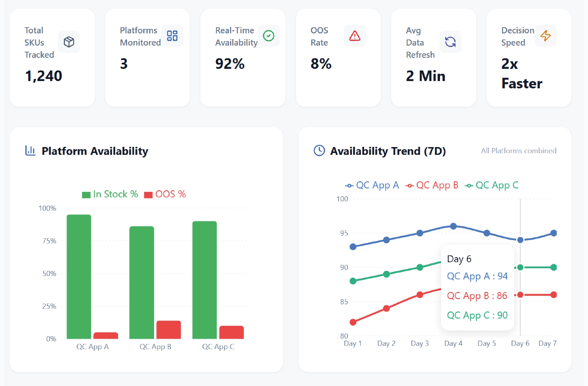
Task: Select the Day 1 point on QC App B line
Action: click(353, 322)
